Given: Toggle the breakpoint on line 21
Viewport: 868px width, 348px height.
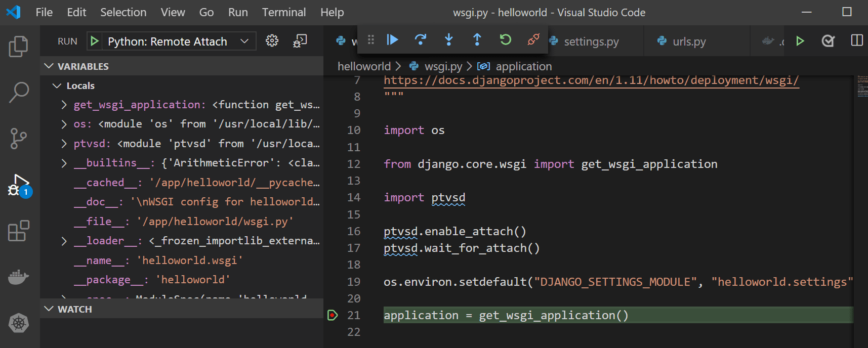Looking at the screenshot, I should point(333,315).
